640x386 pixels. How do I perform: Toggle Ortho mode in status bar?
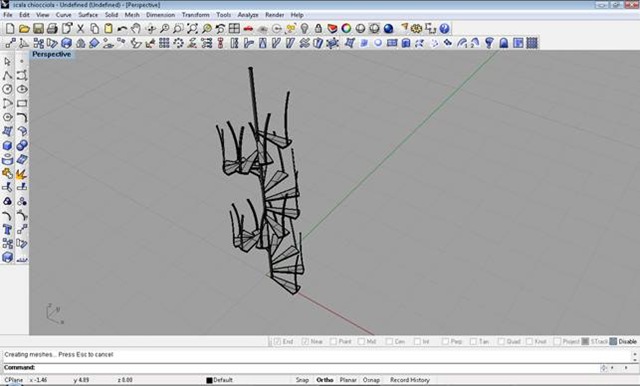324,380
